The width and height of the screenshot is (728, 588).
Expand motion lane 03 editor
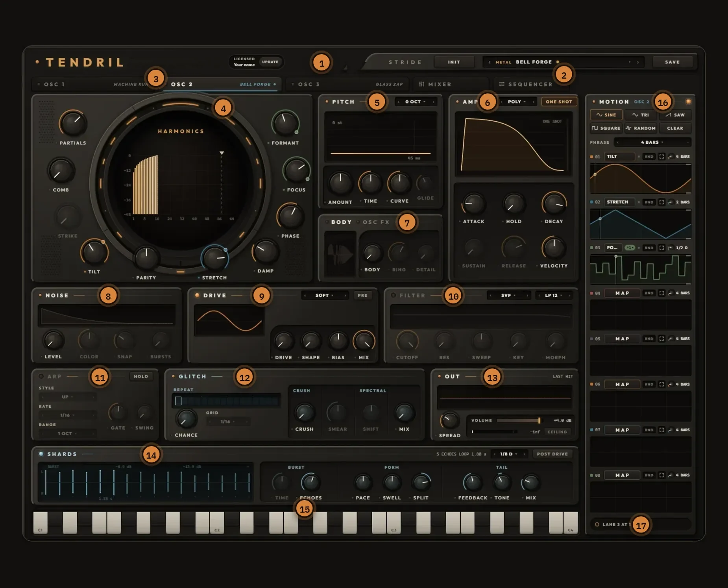tap(661, 248)
